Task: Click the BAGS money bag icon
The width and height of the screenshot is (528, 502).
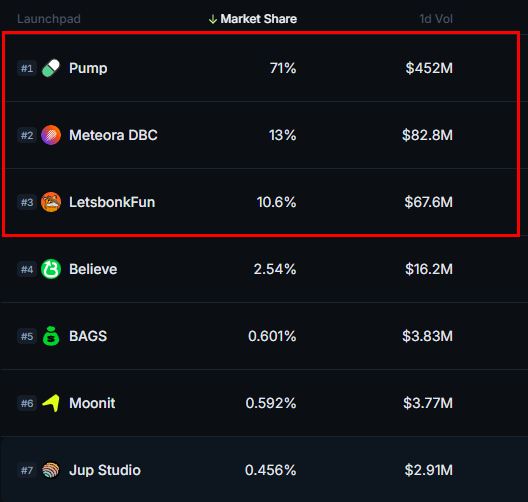Action: tap(51, 336)
